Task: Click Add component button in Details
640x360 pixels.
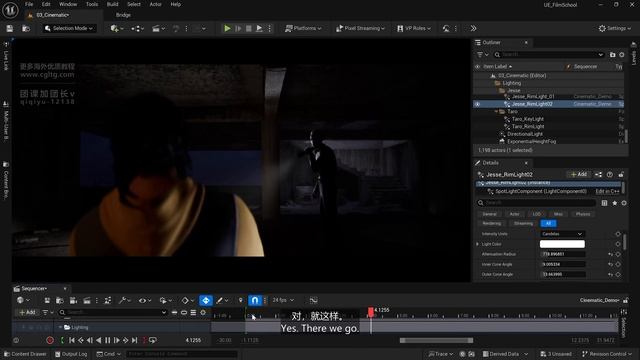Action: point(579,174)
